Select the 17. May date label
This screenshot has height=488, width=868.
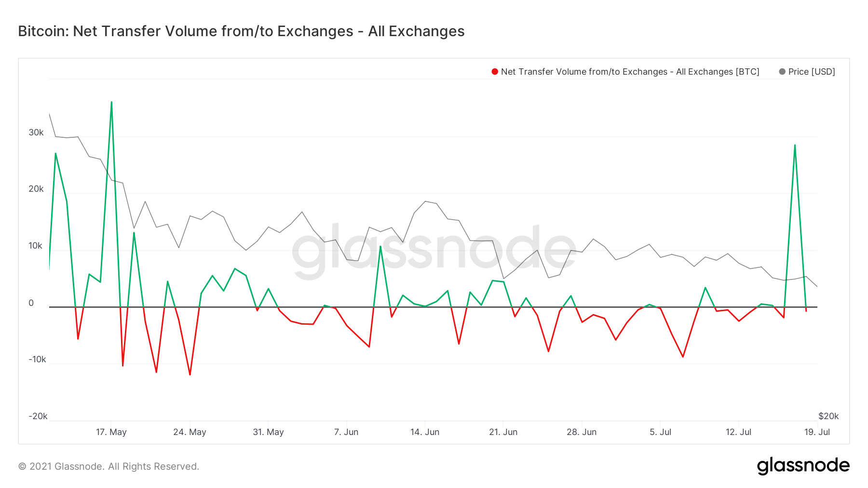[111, 432]
